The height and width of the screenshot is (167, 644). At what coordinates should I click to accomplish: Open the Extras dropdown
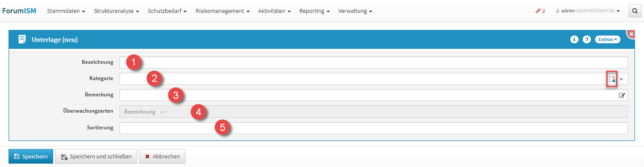[608, 39]
